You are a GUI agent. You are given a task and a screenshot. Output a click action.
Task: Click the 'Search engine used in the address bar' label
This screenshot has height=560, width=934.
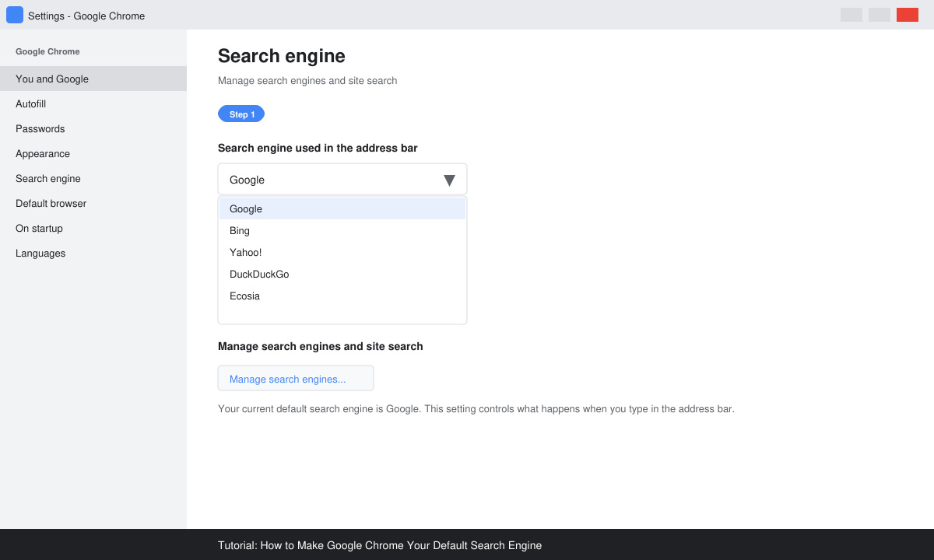(318, 148)
